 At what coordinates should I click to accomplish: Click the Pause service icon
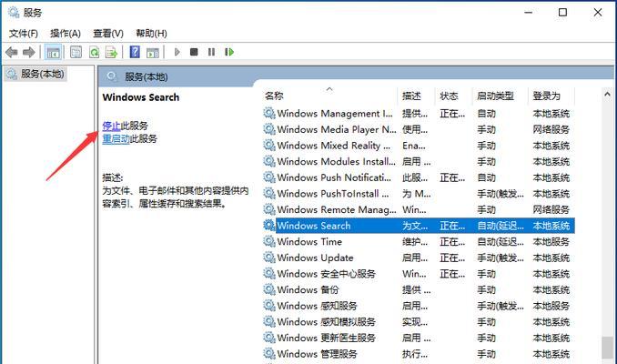coord(211,52)
